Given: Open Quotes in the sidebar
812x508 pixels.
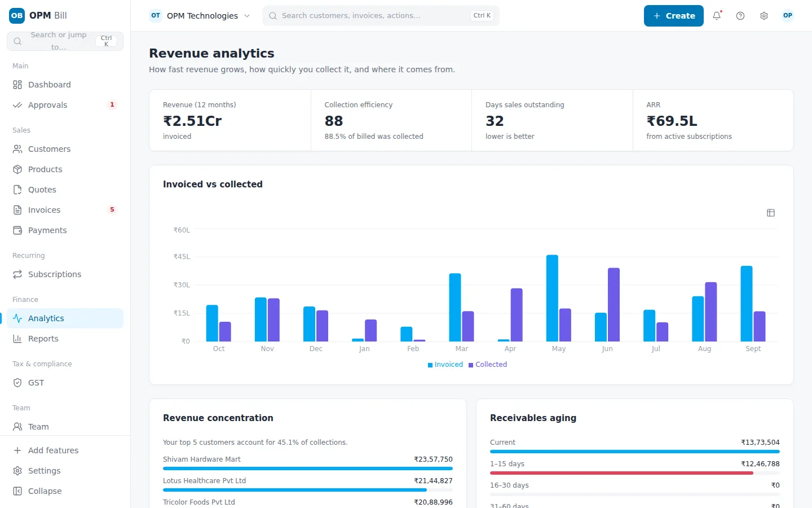Looking at the screenshot, I should coord(65,190).
